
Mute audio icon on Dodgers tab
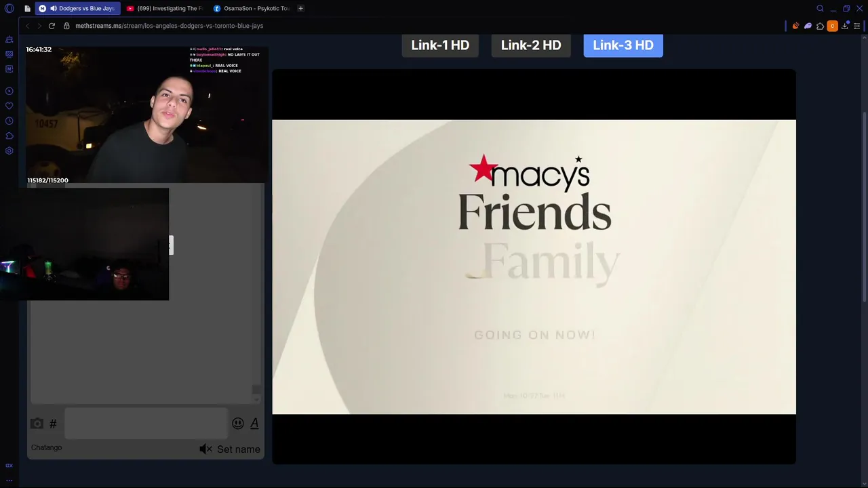(x=52, y=8)
